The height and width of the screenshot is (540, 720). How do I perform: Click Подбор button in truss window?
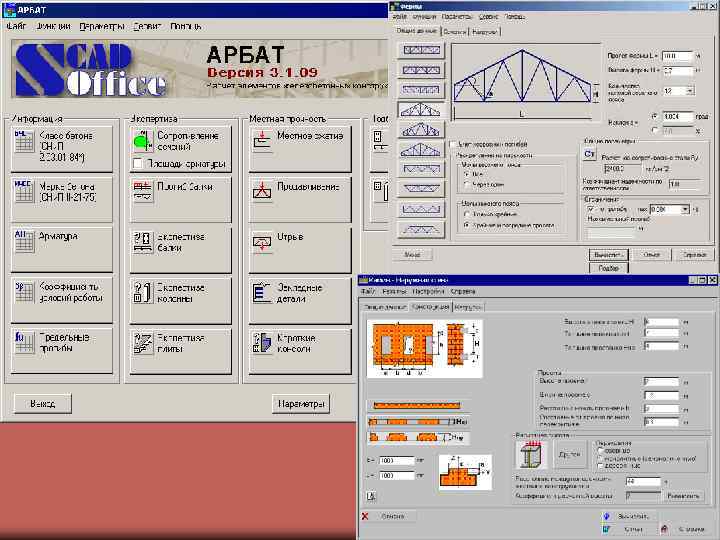pos(608,268)
